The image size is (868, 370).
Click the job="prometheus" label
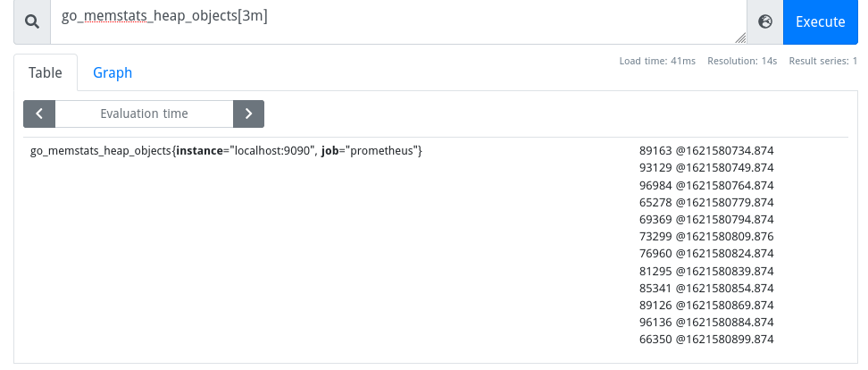coord(370,151)
